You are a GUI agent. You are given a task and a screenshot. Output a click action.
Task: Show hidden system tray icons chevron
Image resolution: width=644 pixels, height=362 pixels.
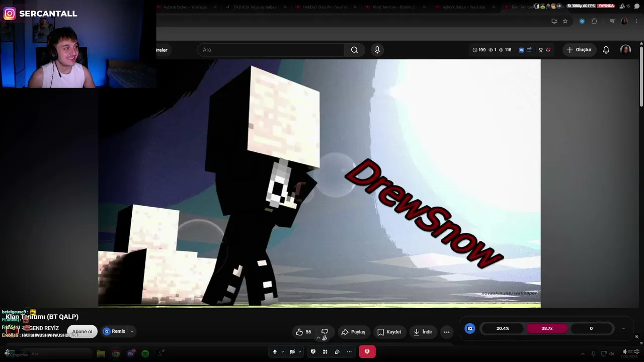583,354
